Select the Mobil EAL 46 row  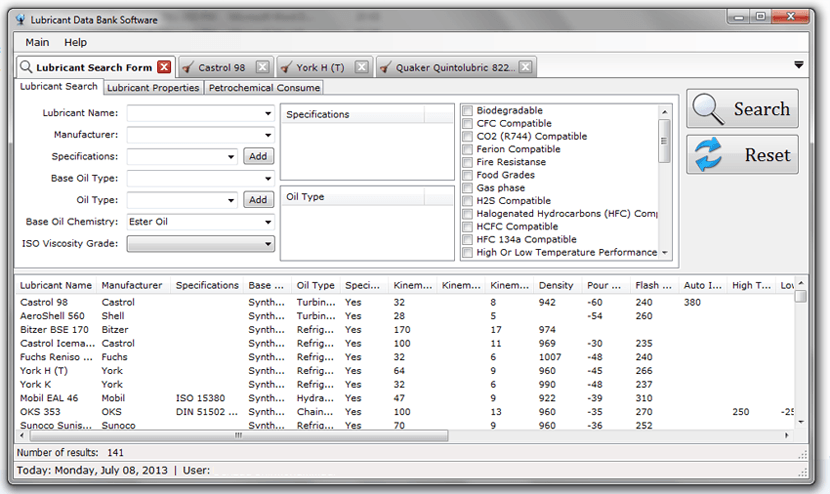(x=405, y=398)
